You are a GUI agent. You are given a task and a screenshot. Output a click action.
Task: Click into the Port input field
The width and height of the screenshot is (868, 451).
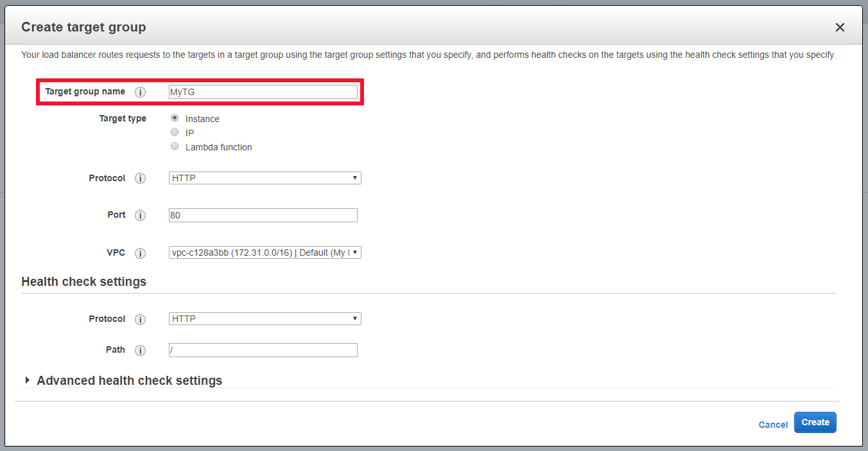pyautogui.click(x=263, y=215)
